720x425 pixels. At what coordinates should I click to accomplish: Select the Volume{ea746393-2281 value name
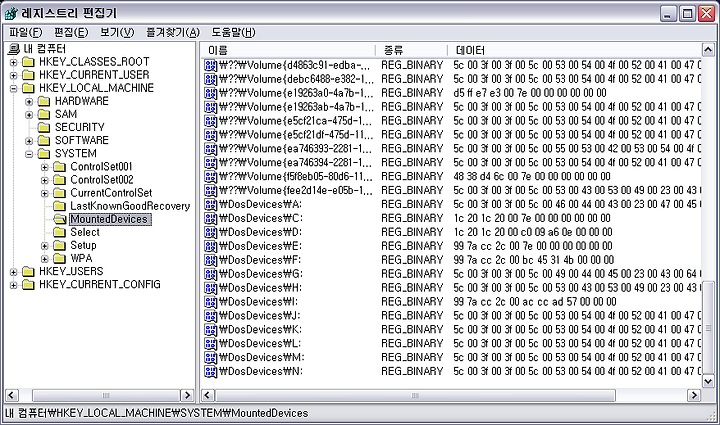click(x=296, y=149)
